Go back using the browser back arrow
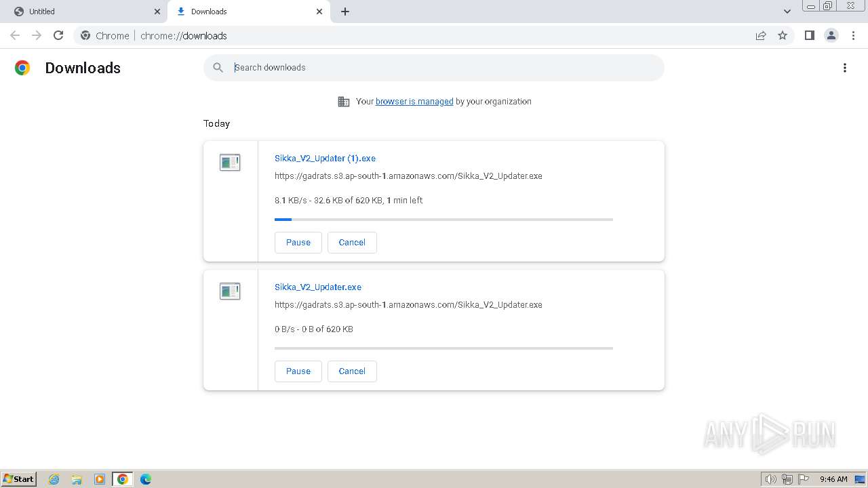The height and width of the screenshot is (488, 868). click(x=15, y=35)
